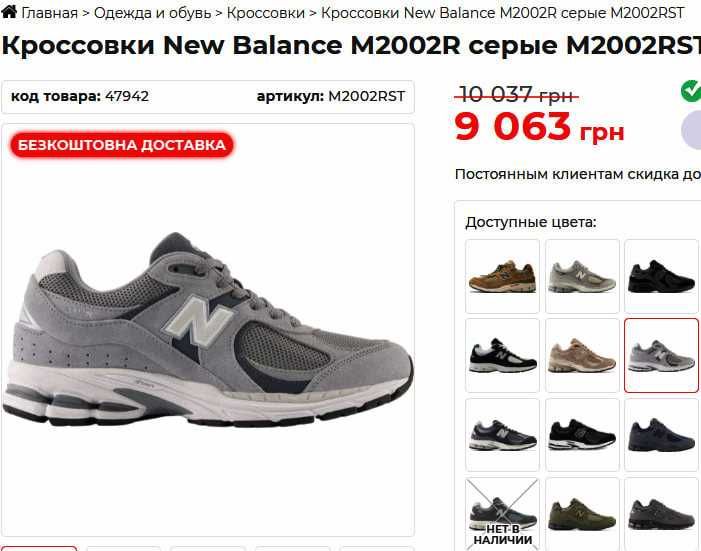Click the out-of-stock НЕТ В НАЛИЧИИ variant
Image resolution: width=701 pixels, height=551 pixels.
tap(502, 514)
